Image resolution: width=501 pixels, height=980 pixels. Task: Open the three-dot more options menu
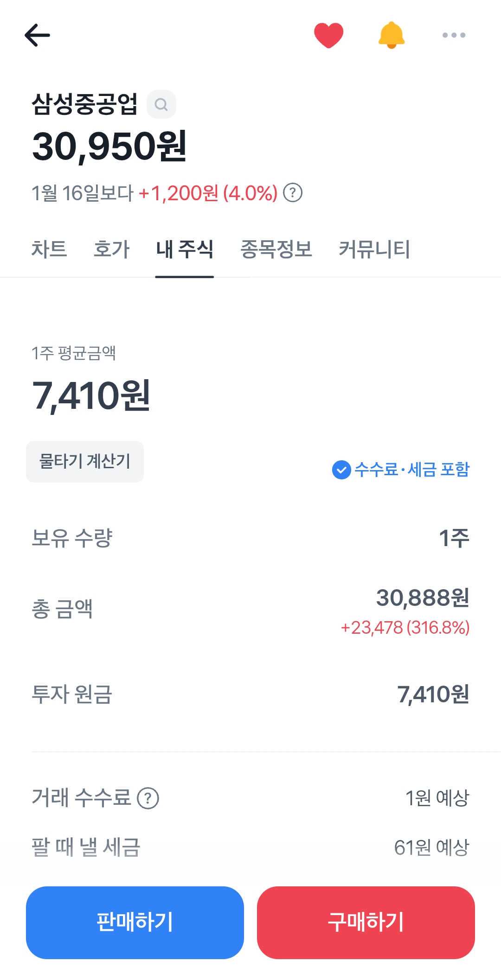tap(454, 35)
